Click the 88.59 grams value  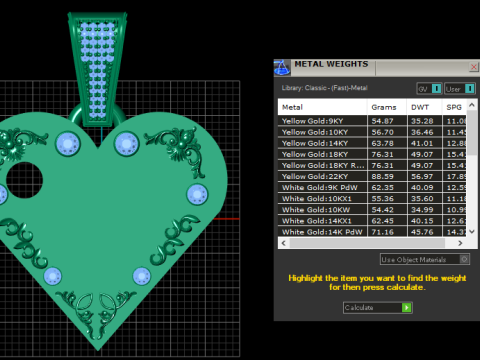point(382,176)
